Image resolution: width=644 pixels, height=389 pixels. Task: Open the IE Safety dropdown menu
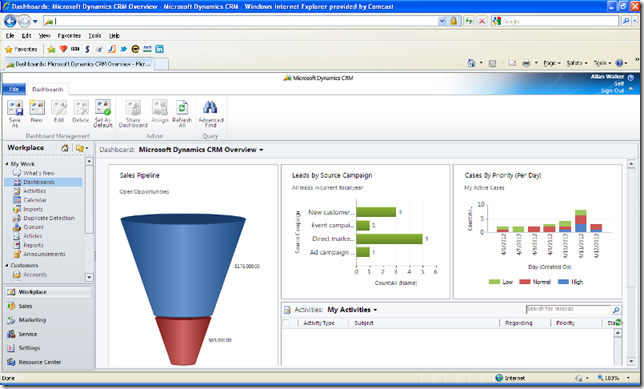[x=577, y=63]
